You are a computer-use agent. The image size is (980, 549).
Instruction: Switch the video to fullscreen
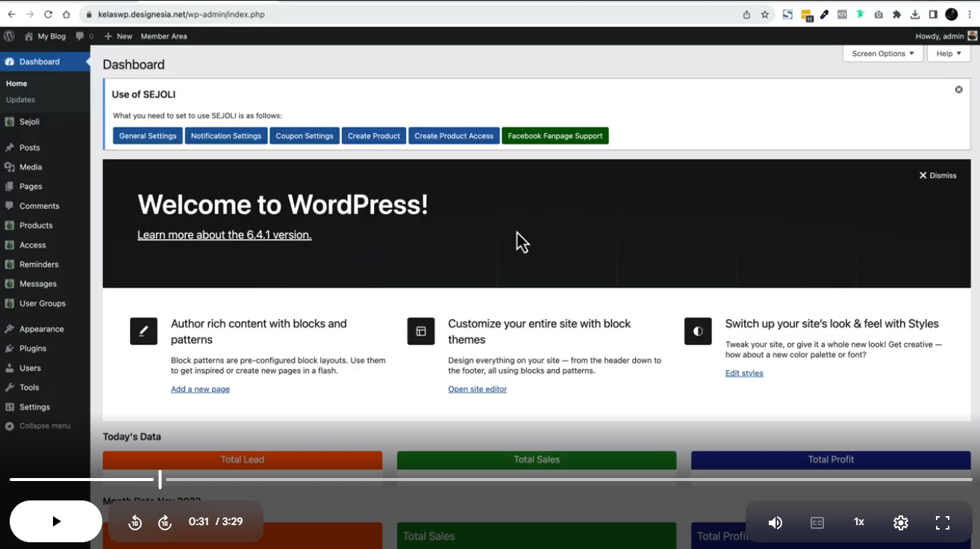(943, 523)
